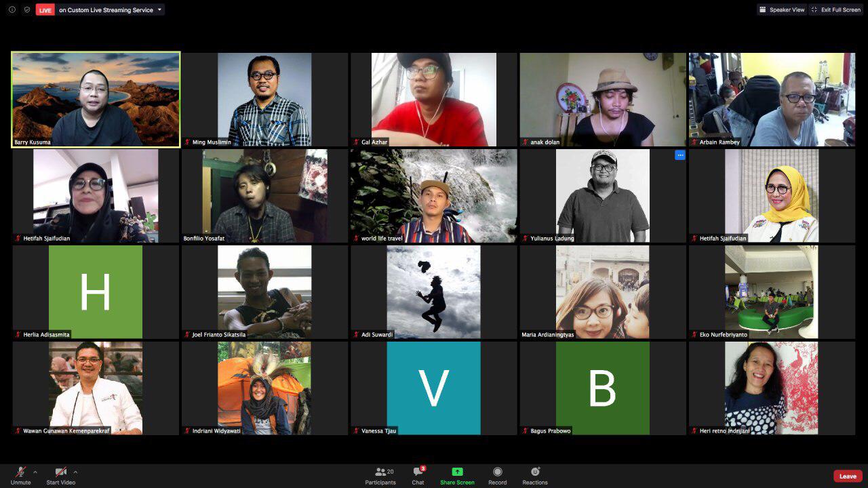The image size is (868, 488).
Task: Click the green Share Screen icon
Action: pyautogui.click(x=457, y=472)
